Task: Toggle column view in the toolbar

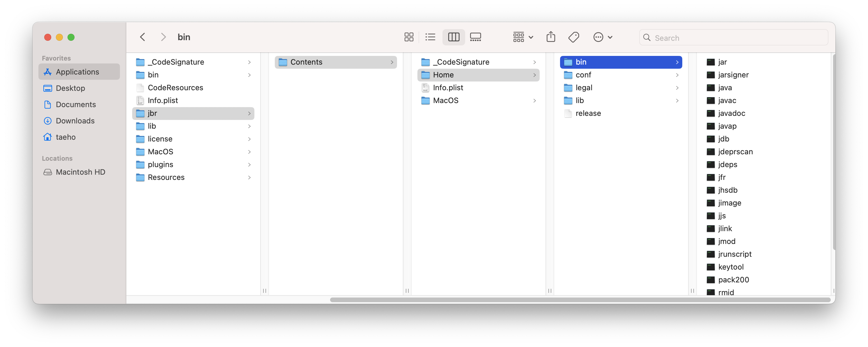Action: click(x=454, y=37)
